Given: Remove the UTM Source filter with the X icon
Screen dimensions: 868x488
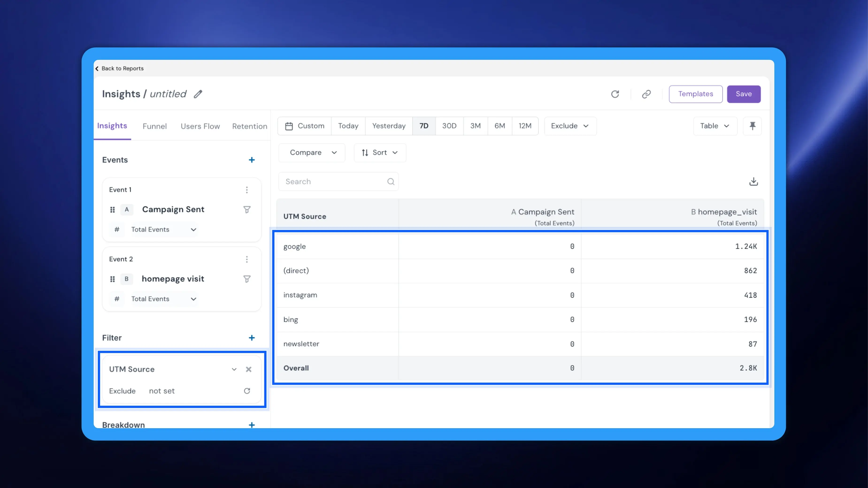Looking at the screenshot, I should (x=248, y=370).
